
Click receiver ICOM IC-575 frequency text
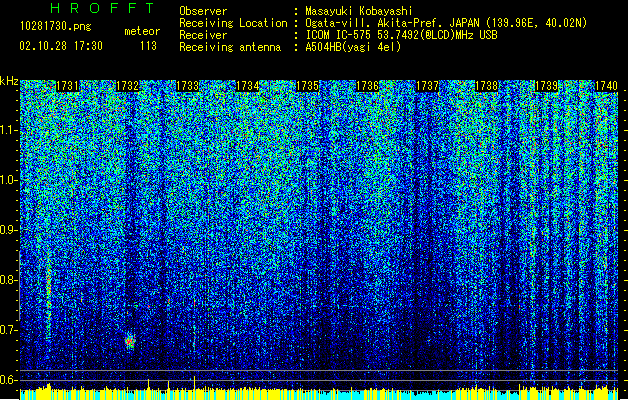(401, 35)
